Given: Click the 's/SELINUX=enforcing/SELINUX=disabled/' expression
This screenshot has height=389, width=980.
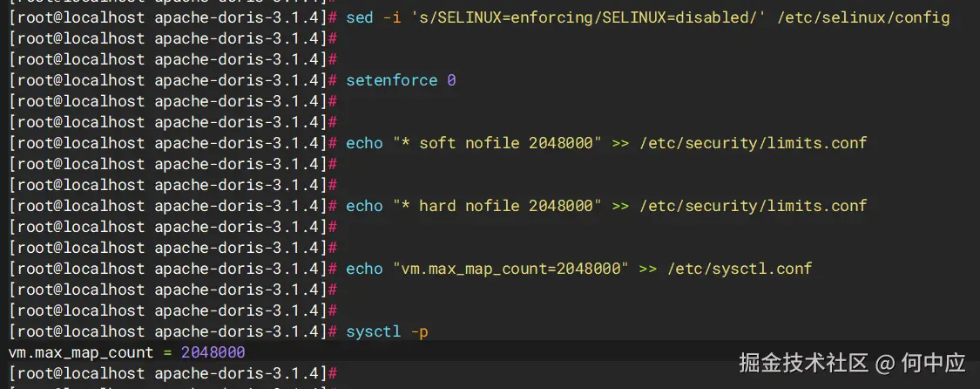Looking at the screenshot, I should coord(589,17).
